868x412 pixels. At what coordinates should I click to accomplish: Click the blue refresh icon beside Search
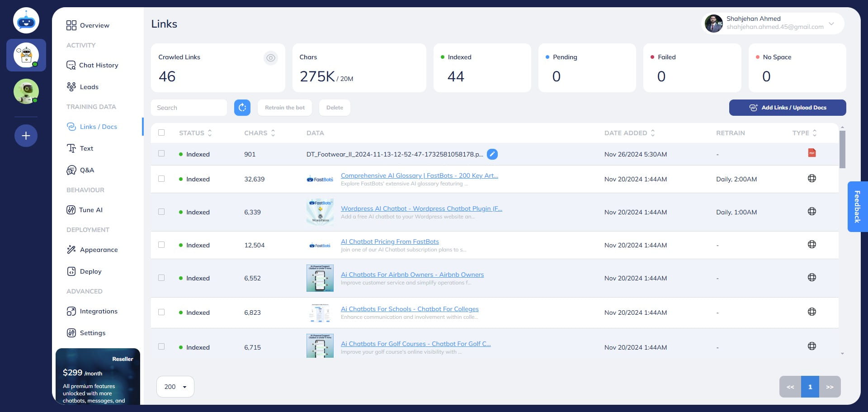tap(242, 108)
